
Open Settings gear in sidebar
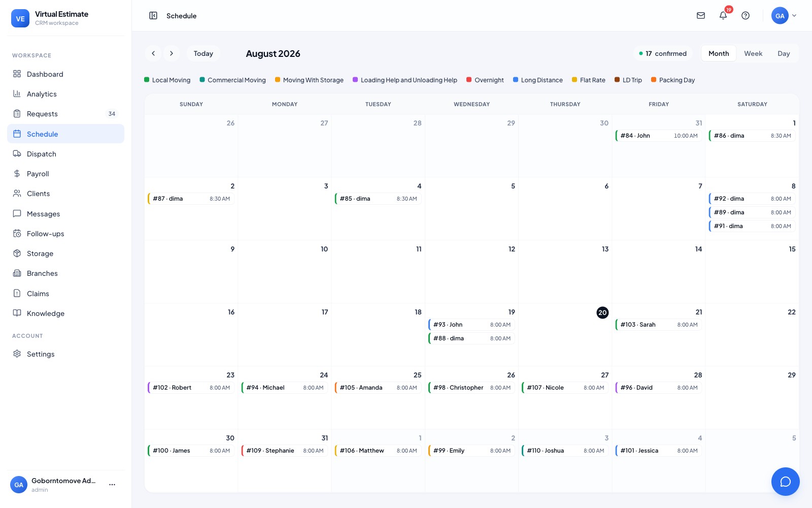pos(17,354)
